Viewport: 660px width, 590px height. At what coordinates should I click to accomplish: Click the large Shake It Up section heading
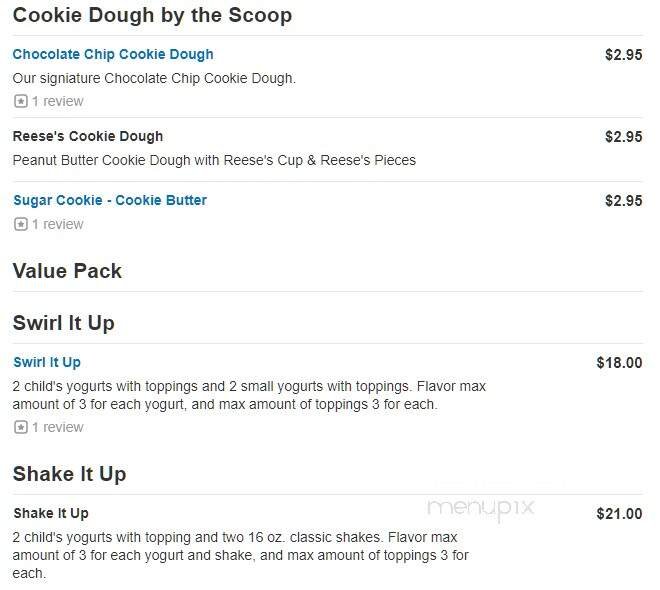pos(69,474)
